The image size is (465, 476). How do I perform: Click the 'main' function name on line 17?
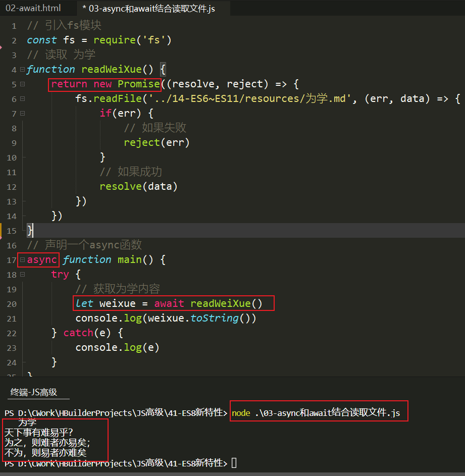[x=129, y=260]
